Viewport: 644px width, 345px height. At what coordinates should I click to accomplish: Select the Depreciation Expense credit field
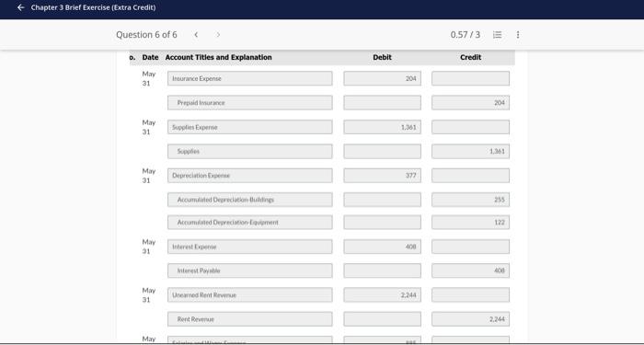470,176
